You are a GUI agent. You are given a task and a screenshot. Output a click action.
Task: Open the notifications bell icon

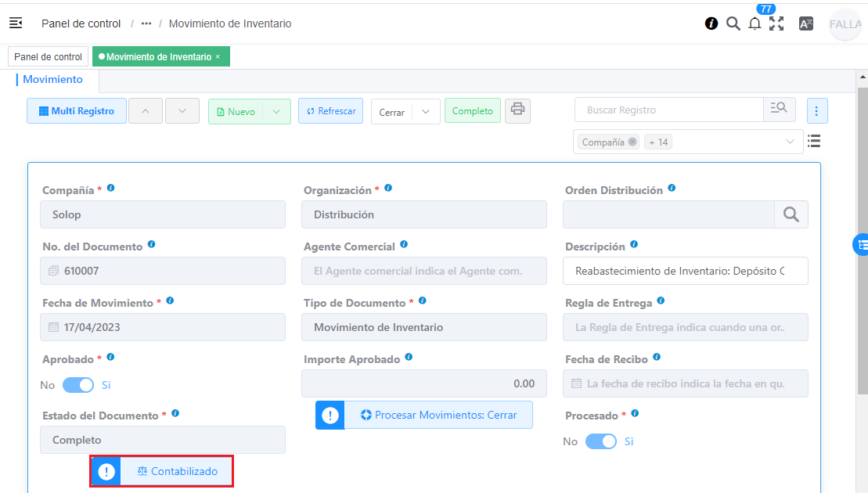pos(755,23)
